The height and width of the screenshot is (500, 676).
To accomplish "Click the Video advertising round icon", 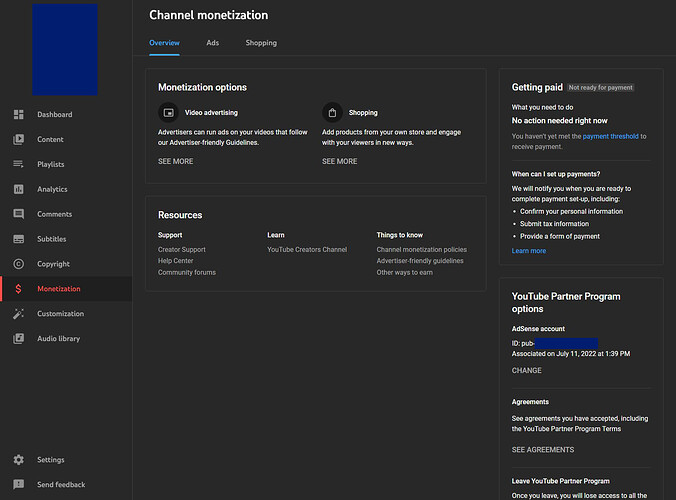I will [168, 112].
